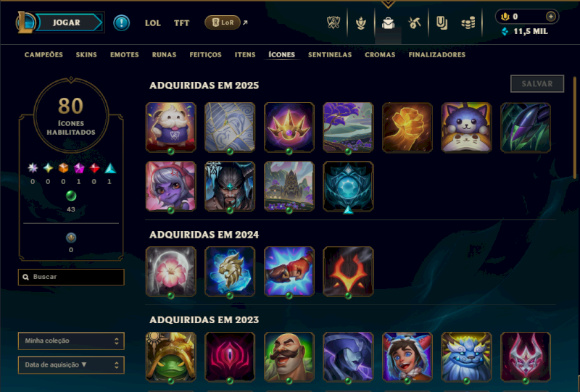580x392 pixels.
Task: Switch to the SENTINELAS tab
Action: point(330,55)
